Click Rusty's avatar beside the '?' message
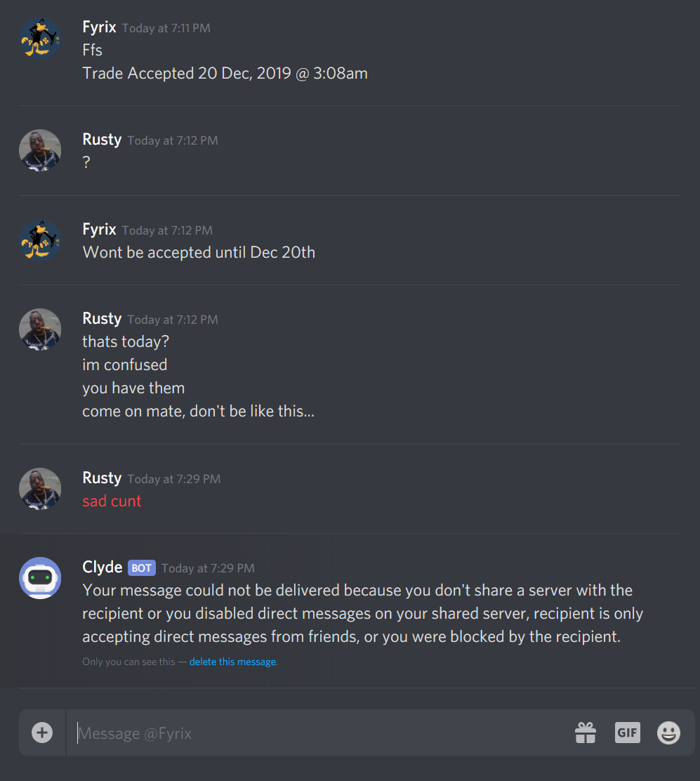Screen dimensions: 700x781 click(40, 150)
